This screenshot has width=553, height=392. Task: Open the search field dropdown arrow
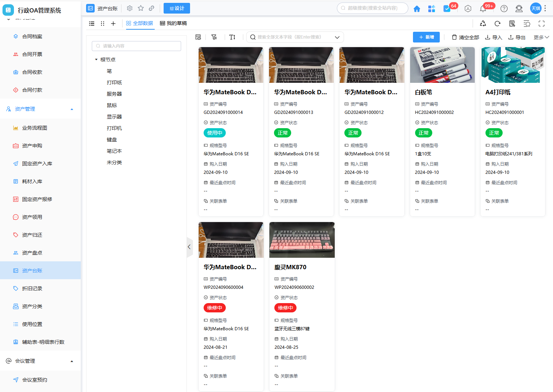tap(337, 37)
